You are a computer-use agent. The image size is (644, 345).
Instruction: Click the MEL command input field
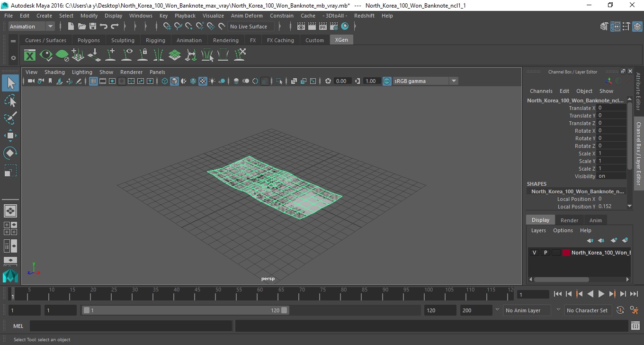tap(131, 326)
